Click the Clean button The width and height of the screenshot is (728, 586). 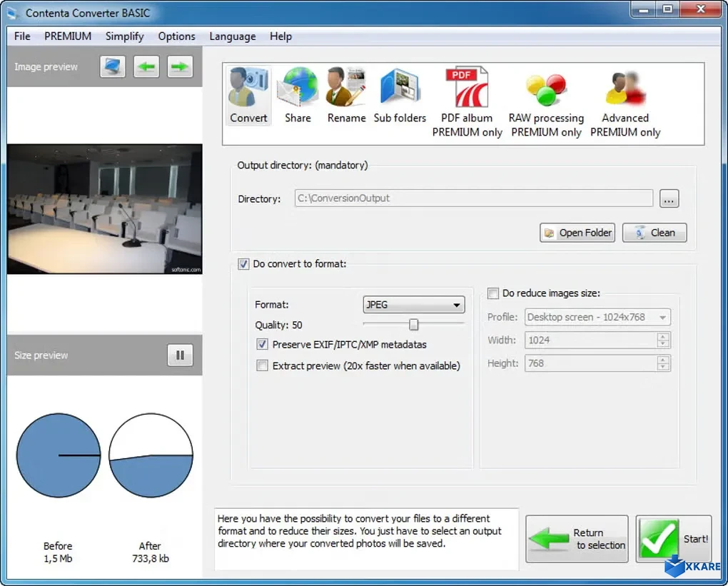[x=654, y=233]
